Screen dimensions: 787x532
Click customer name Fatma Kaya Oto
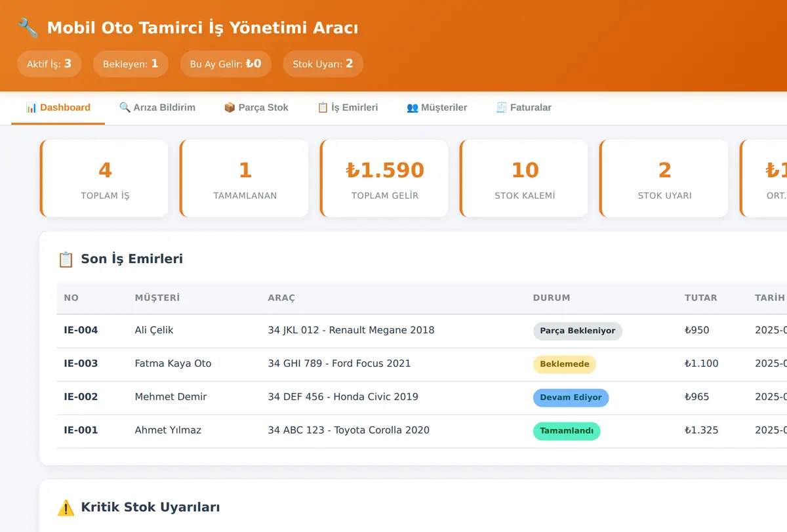click(173, 363)
